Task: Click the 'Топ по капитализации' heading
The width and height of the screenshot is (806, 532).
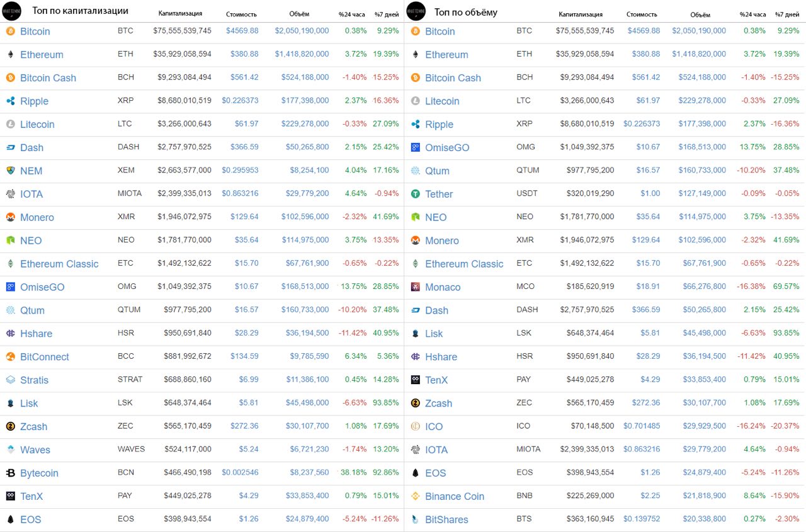Action: (81, 11)
